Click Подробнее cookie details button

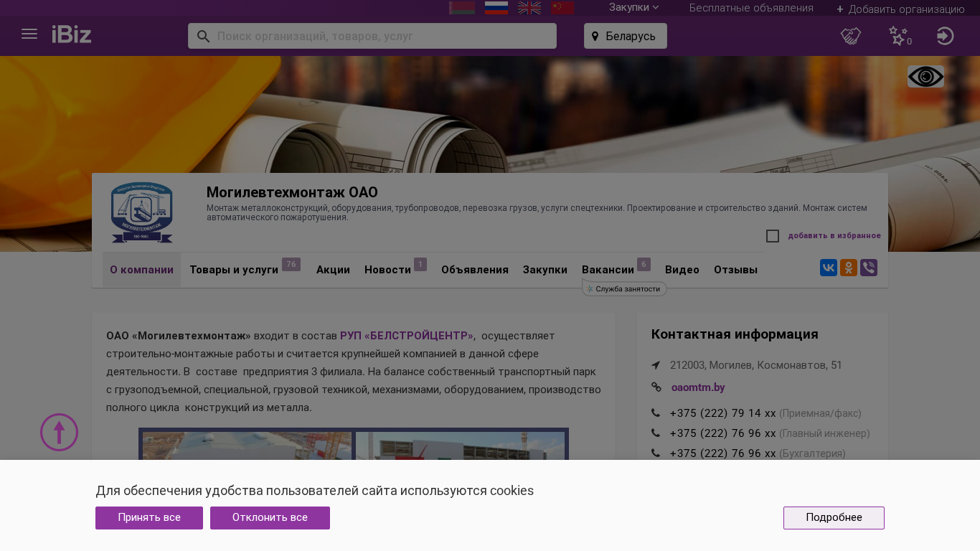coord(834,518)
